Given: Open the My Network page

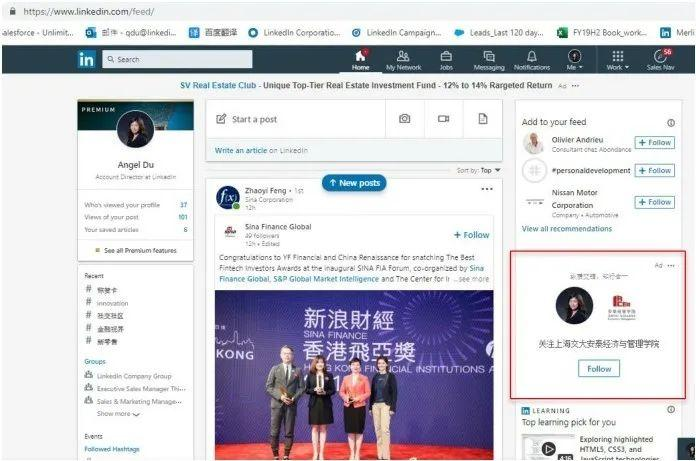Looking at the screenshot, I should point(403,60).
